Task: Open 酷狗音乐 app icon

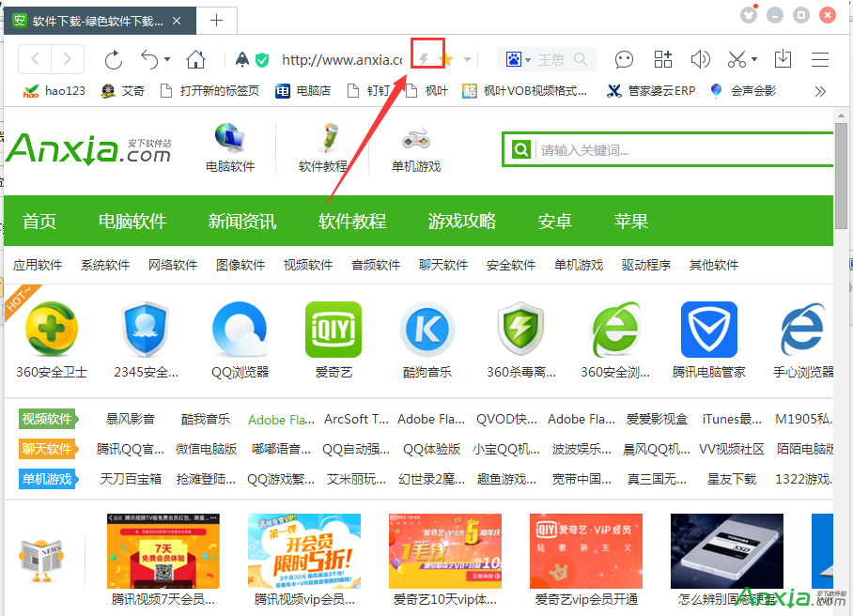Action: tap(427, 330)
